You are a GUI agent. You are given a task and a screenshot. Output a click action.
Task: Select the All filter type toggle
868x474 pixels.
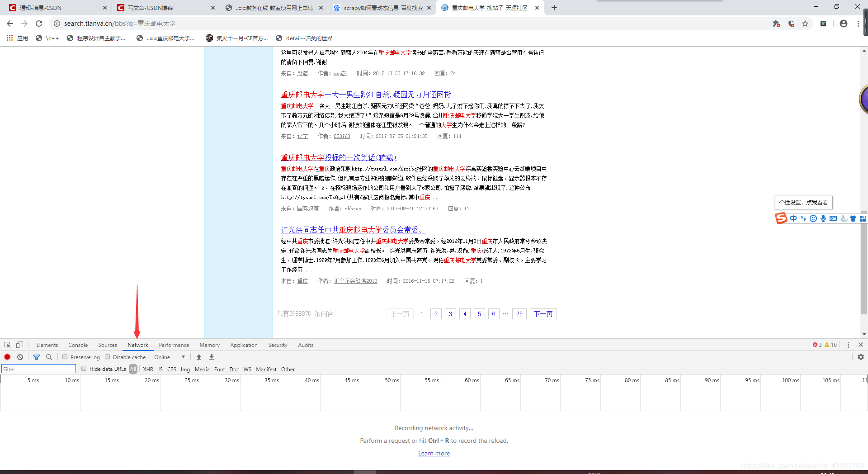click(133, 369)
